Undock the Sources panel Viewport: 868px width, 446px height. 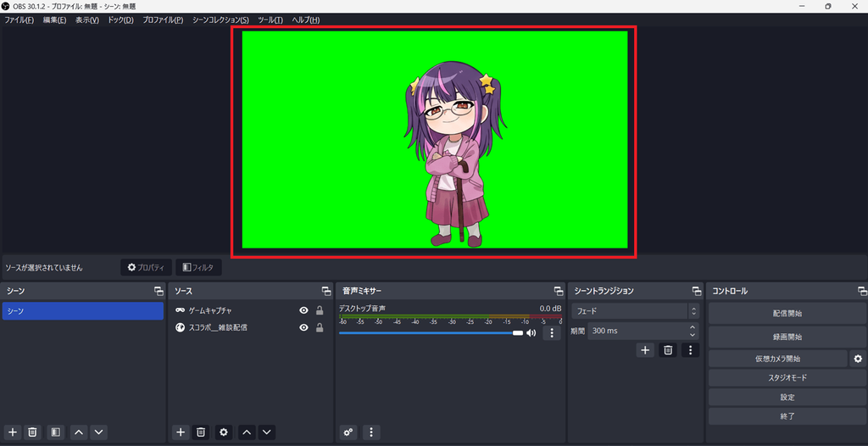pos(326,291)
